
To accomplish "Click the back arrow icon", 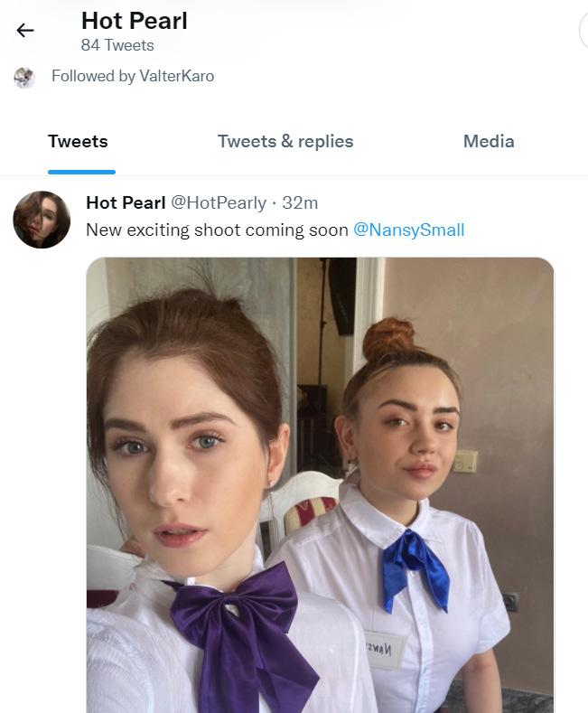I will pos(25,31).
